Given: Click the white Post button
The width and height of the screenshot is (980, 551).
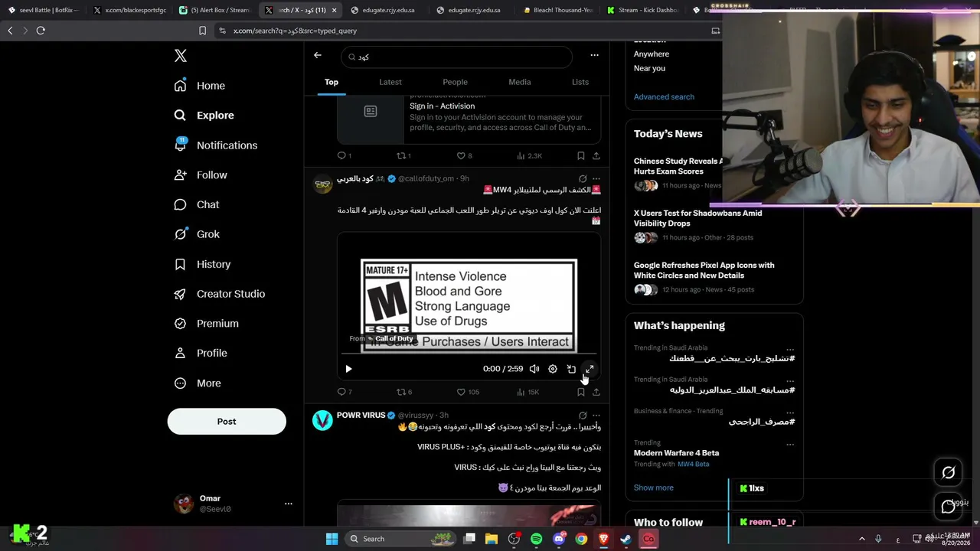Looking at the screenshot, I should 227,422.
